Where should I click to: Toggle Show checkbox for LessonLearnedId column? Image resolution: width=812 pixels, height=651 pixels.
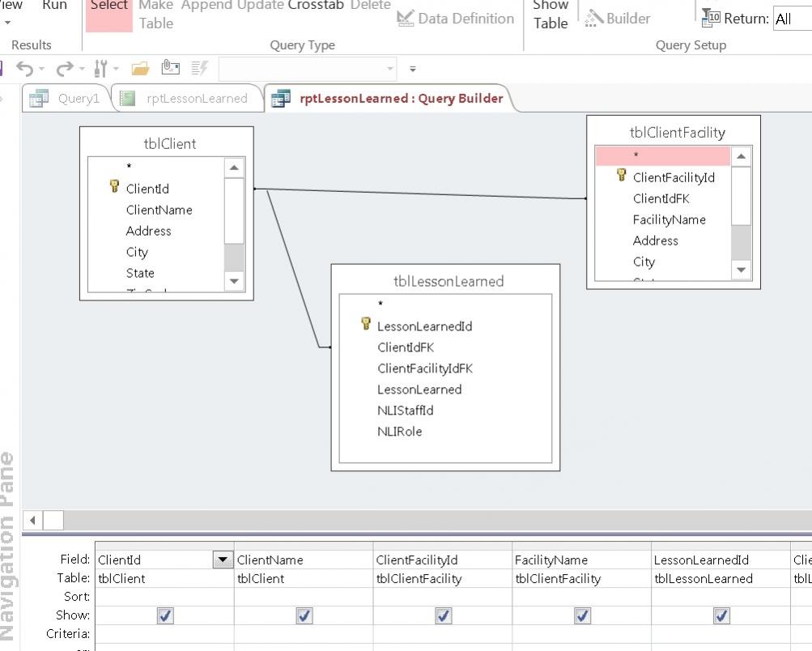point(721,615)
